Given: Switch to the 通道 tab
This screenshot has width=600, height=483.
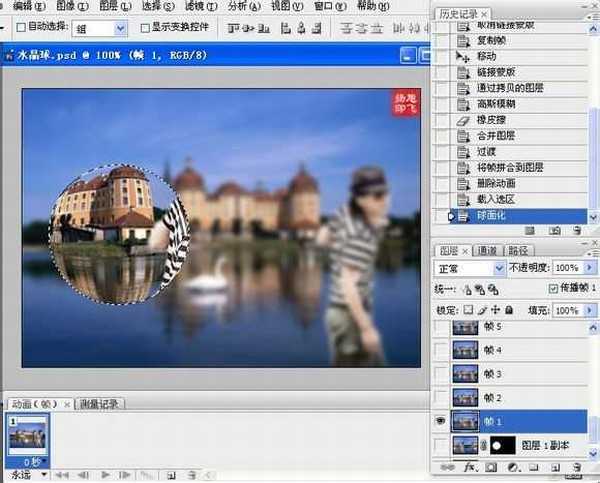Looking at the screenshot, I should 487,250.
